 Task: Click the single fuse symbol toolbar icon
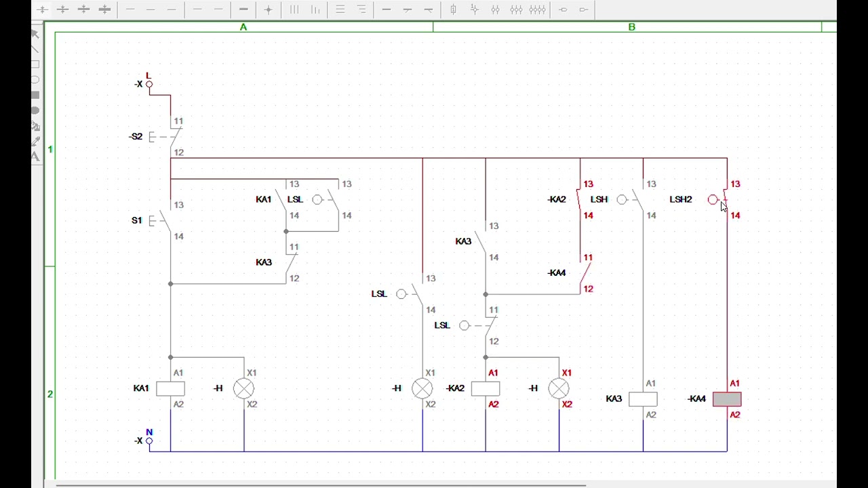click(453, 9)
